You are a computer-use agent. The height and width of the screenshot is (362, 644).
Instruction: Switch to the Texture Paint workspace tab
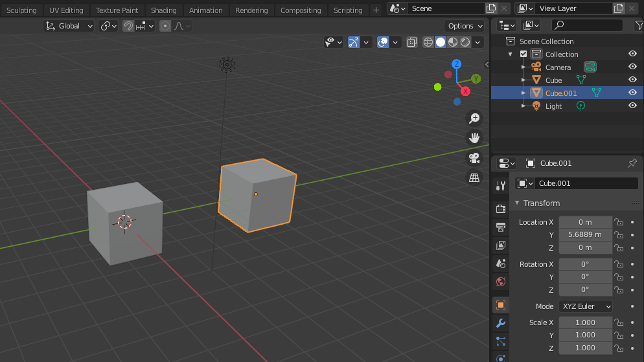click(117, 10)
